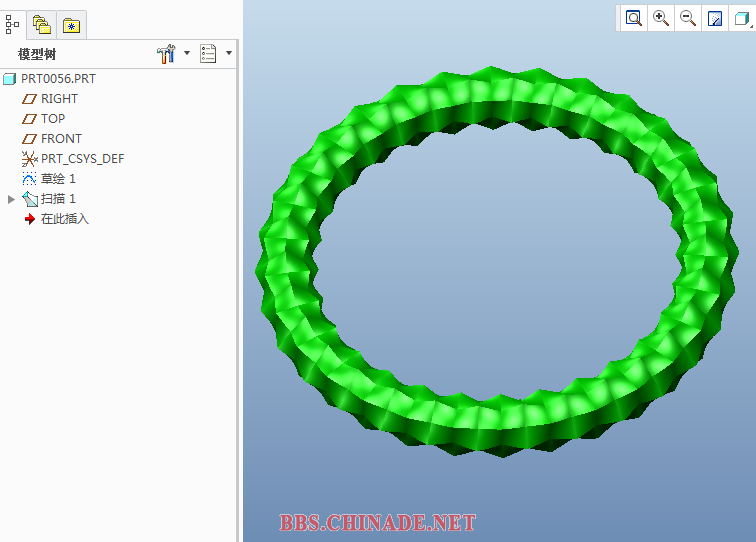The height and width of the screenshot is (542, 756).
Task: Click the part icon beside PRT0056.PRT
Action: point(10,79)
